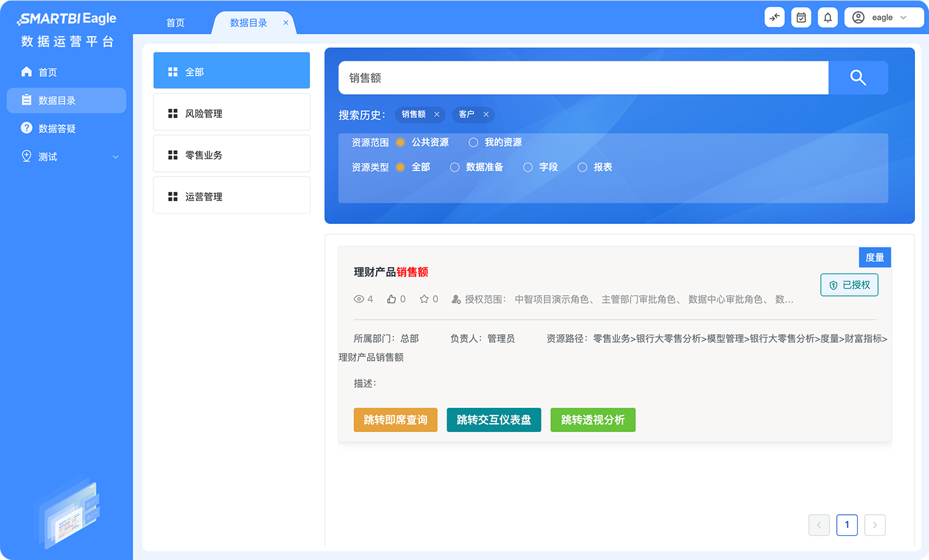
Task: Open 数据答疑 in the sidebar
Action: tap(57, 129)
